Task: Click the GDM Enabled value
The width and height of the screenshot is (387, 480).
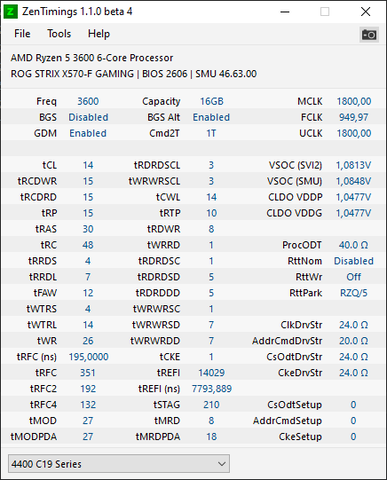Action: 88,133
